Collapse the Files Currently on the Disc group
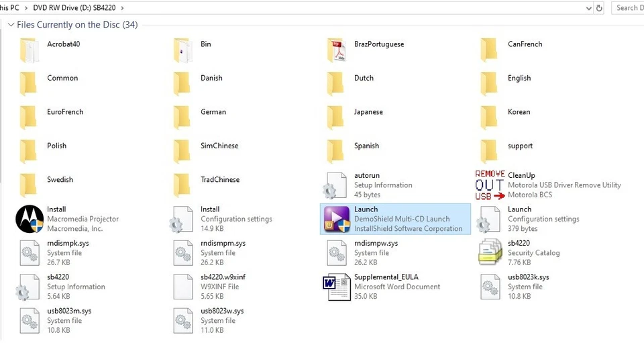 pos(11,25)
